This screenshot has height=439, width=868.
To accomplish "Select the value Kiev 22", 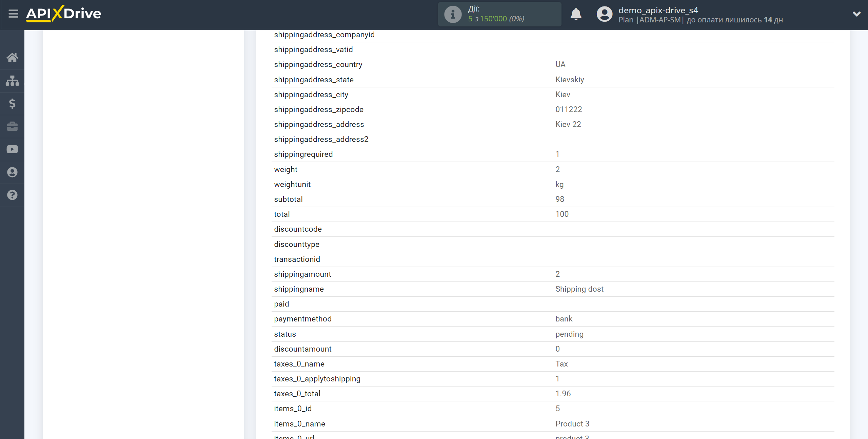I will (x=568, y=124).
